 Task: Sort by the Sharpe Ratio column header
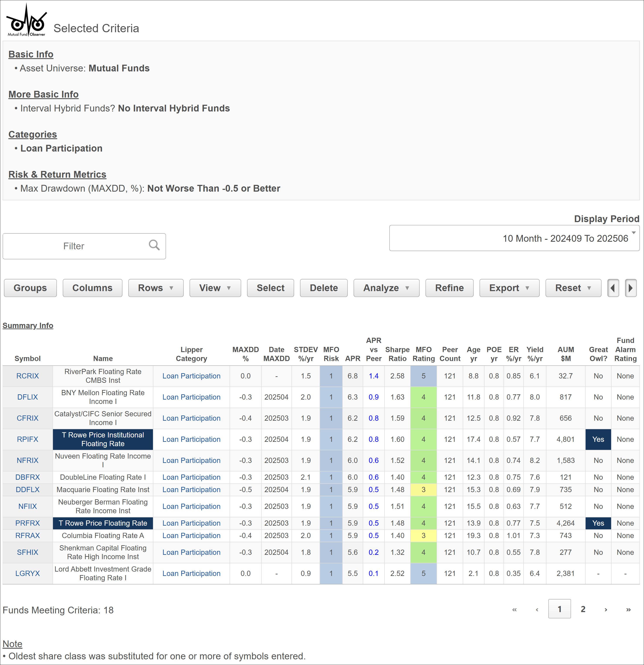pos(397,354)
